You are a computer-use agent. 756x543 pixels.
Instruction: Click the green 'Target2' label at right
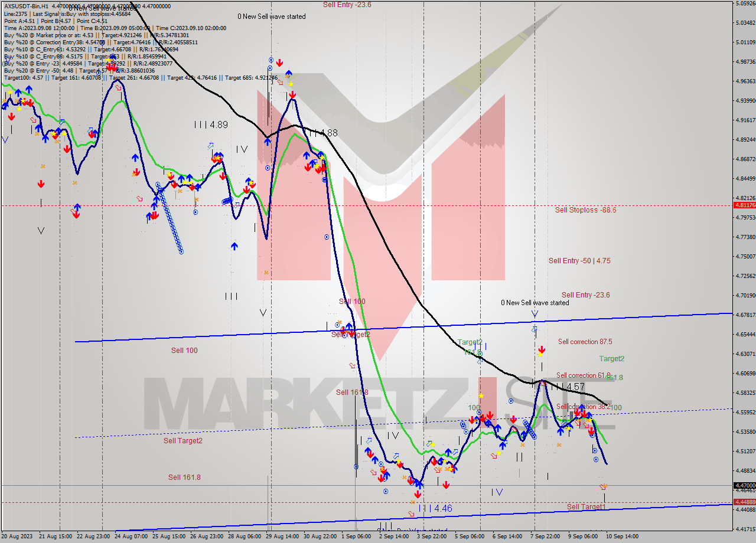(x=612, y=358)
